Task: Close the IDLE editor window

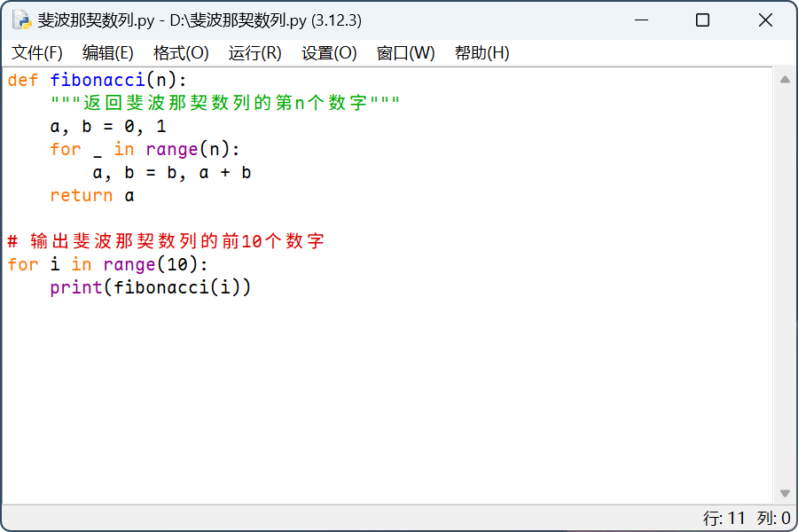Action: 765,20
